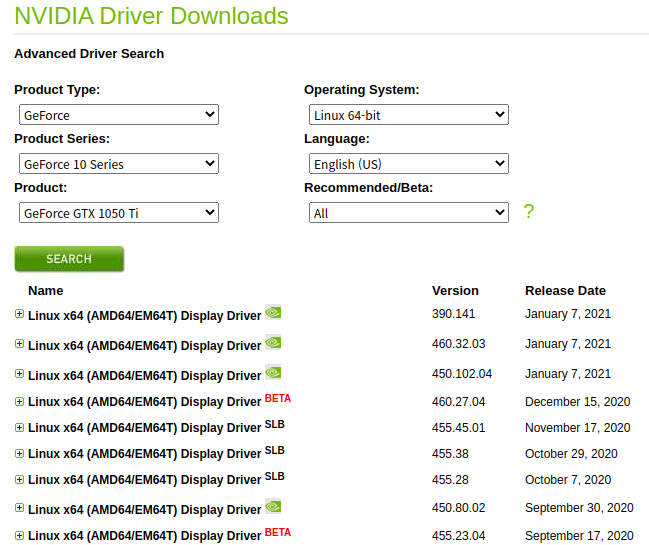Click version number 390.141
This screenshot has height=545, width=649.
coord(454,314)
